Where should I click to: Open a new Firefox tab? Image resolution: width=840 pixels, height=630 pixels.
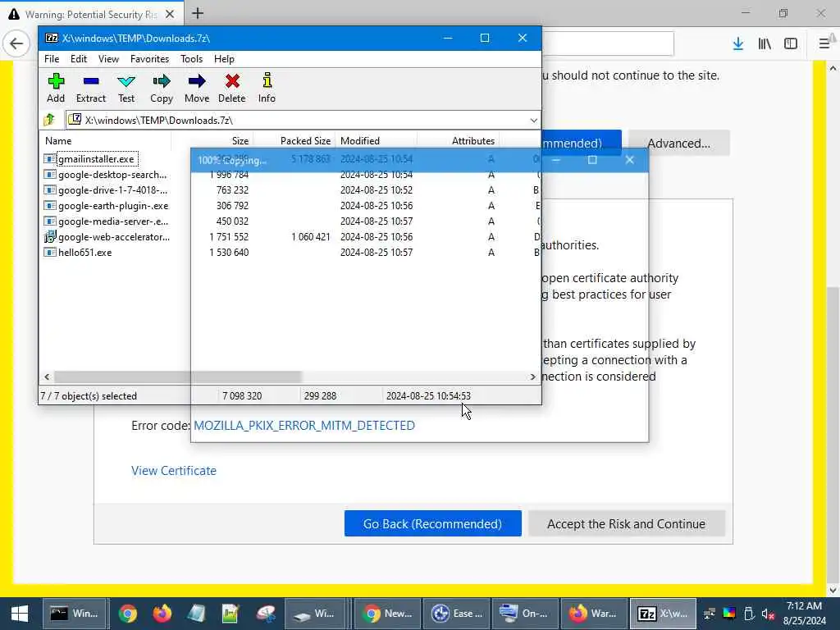tap(198, 13)
